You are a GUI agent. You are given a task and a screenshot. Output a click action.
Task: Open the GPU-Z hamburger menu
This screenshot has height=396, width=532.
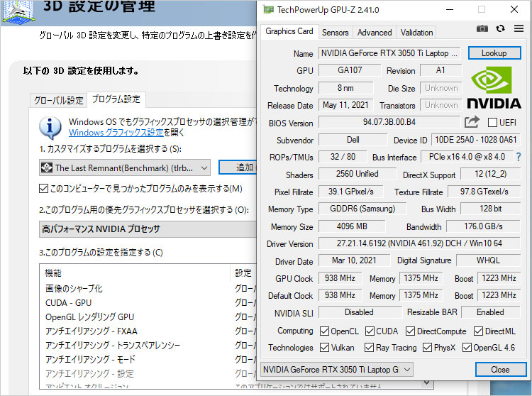[x=519, y=28]
